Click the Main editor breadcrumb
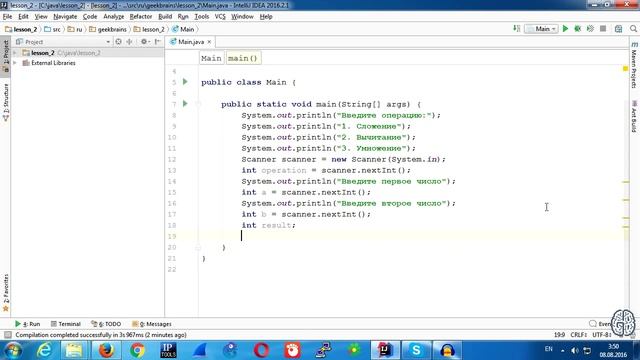 click(x=211, y=58)
